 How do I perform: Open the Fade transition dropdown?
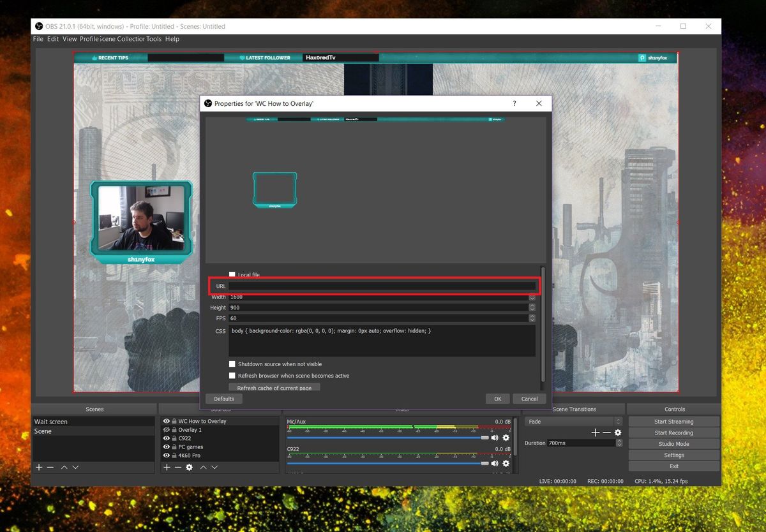571,421
